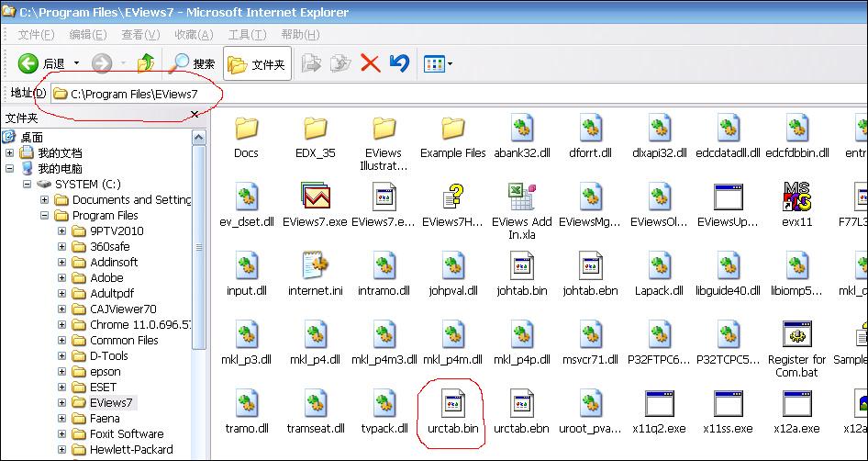Screen dimensions: 868x461
Task: Select the EViewsUp... program icon
Action: [x=728, y=197]
